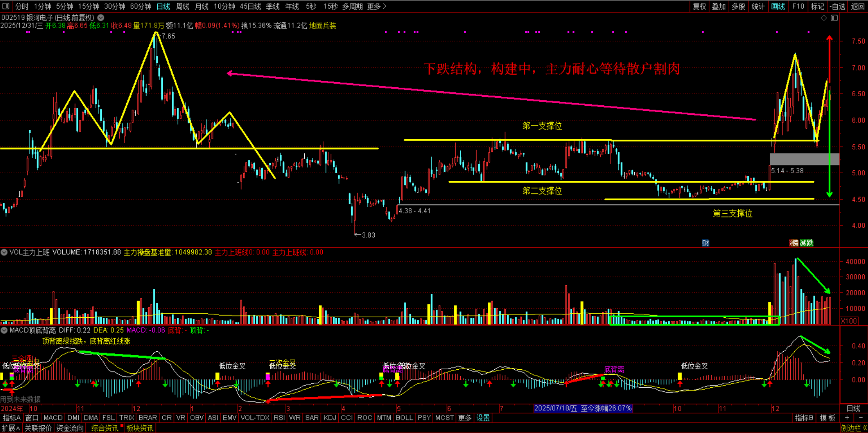The height and width of the screenshot is (433, 868).
Task: Open the stock name dropdown arrow
Action: click(101, 18)
